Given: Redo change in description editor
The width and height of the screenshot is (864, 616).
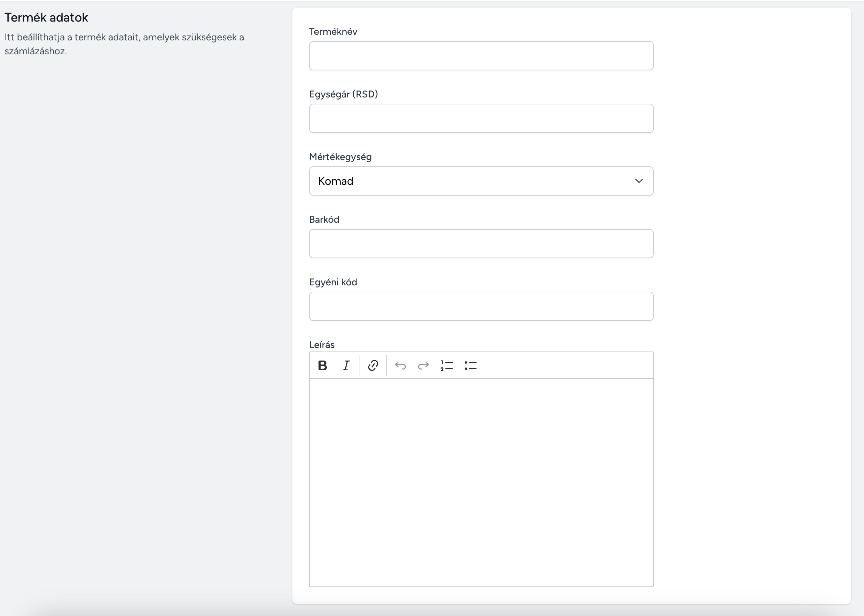Looking at the screenshot, I should [423, 365].
